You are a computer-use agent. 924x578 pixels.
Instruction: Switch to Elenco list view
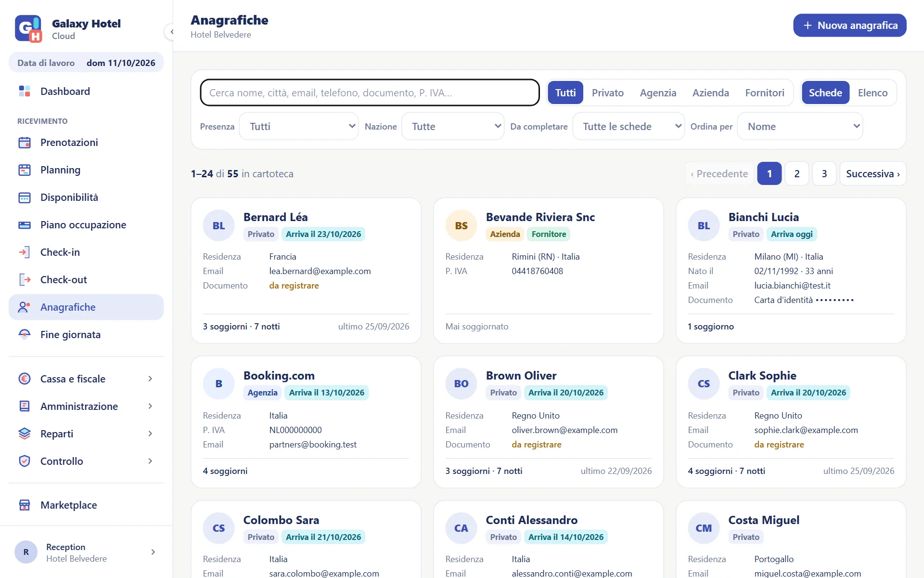tap(873, 92)
